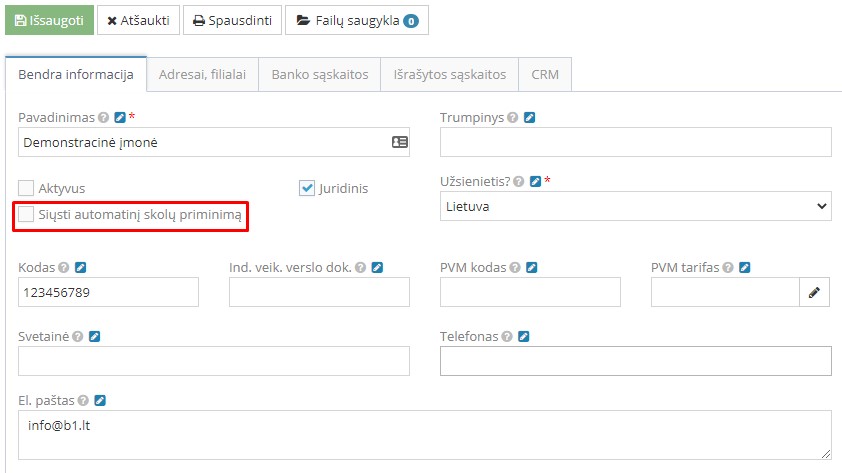Click help icon next to Svetainė
Image resolution: width=842 pixels, height=473 pixels.
(x=78, y=337)
